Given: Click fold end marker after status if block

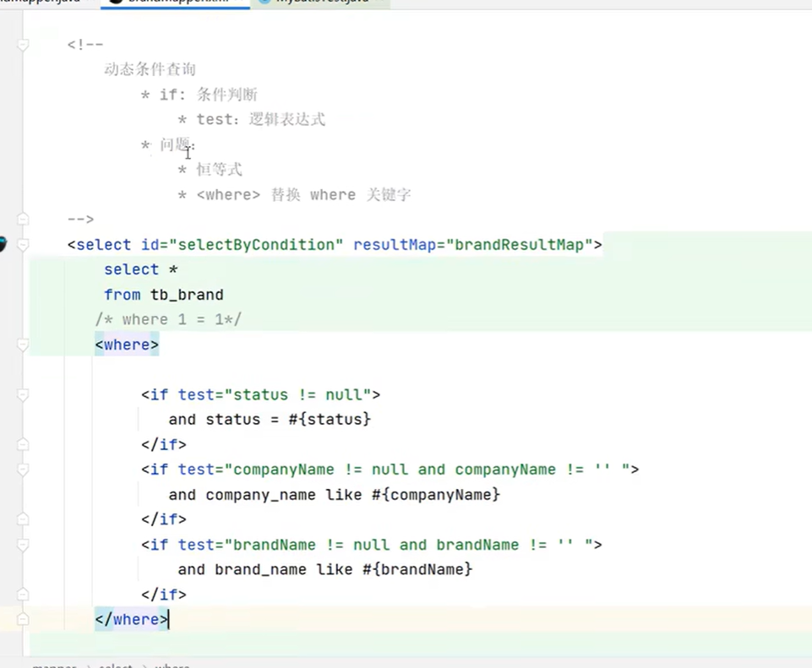Looking at the screenshot, I should pos(23,444).
